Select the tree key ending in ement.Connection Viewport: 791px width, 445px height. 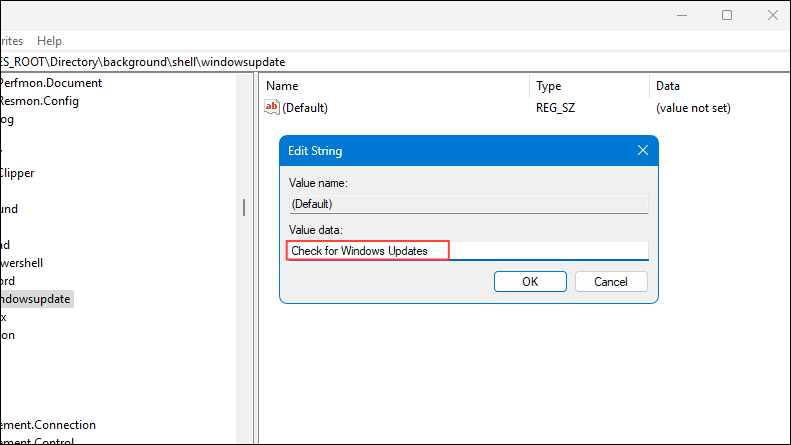[x=48, y=425]
